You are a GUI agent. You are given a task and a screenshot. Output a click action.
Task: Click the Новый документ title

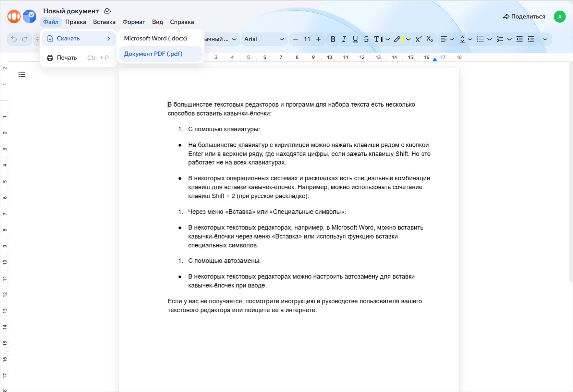[x=71, y=11]
